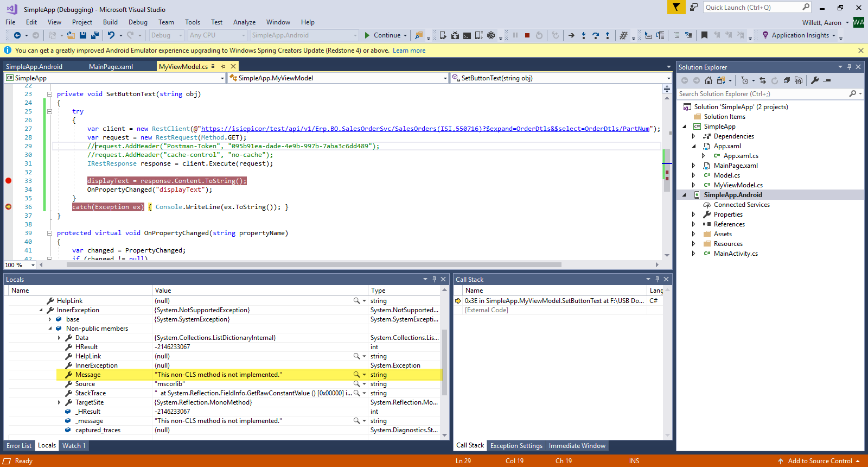The width and height of the screenshot is (868, 467).
Task: Open the SimpleApp.MyViewModel type dropdown
Action: (x=445, y=78)
